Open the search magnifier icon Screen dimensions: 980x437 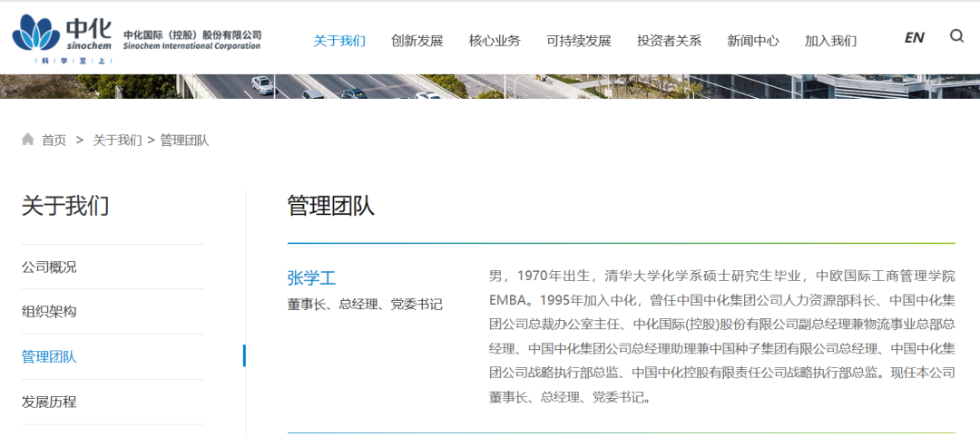[956, 36]
